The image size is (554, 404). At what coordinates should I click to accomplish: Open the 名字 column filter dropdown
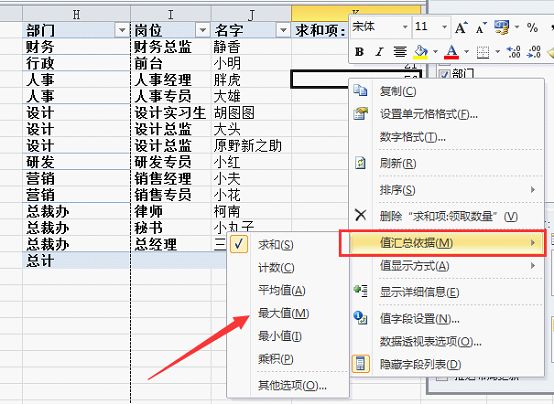pos(283,30)
